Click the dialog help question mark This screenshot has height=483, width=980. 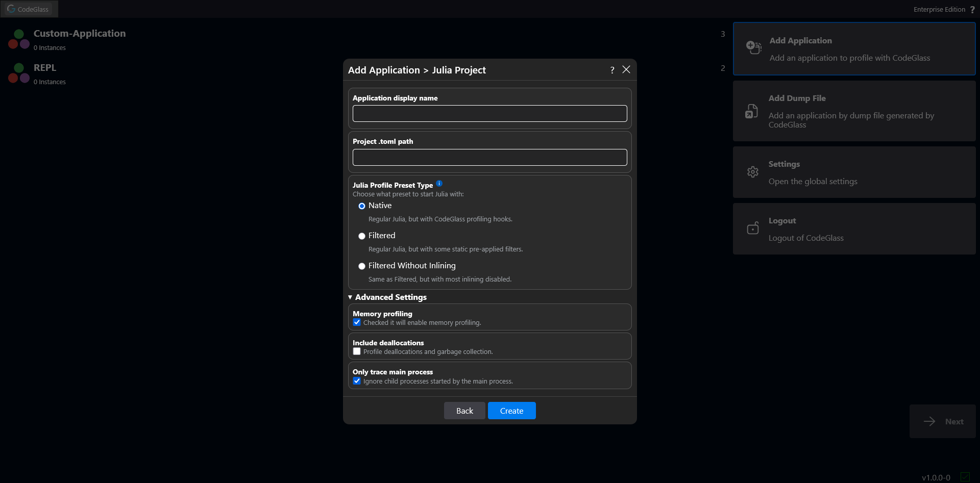pyautogui.click(x=612, y=70)
